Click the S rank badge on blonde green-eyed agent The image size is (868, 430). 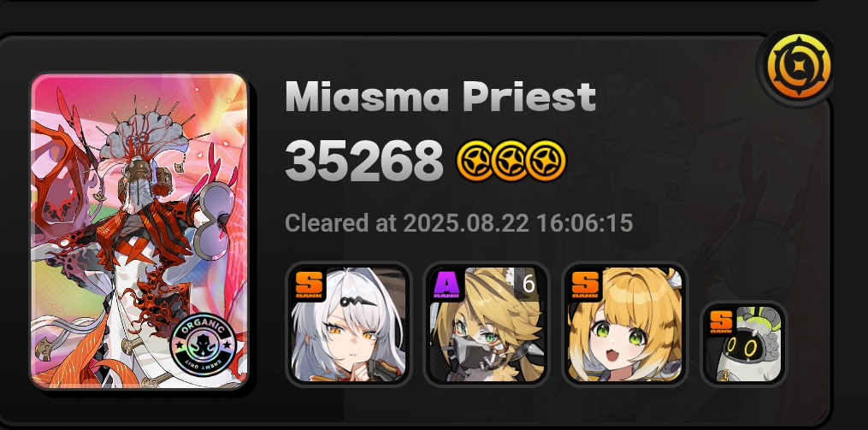(586, 286)
